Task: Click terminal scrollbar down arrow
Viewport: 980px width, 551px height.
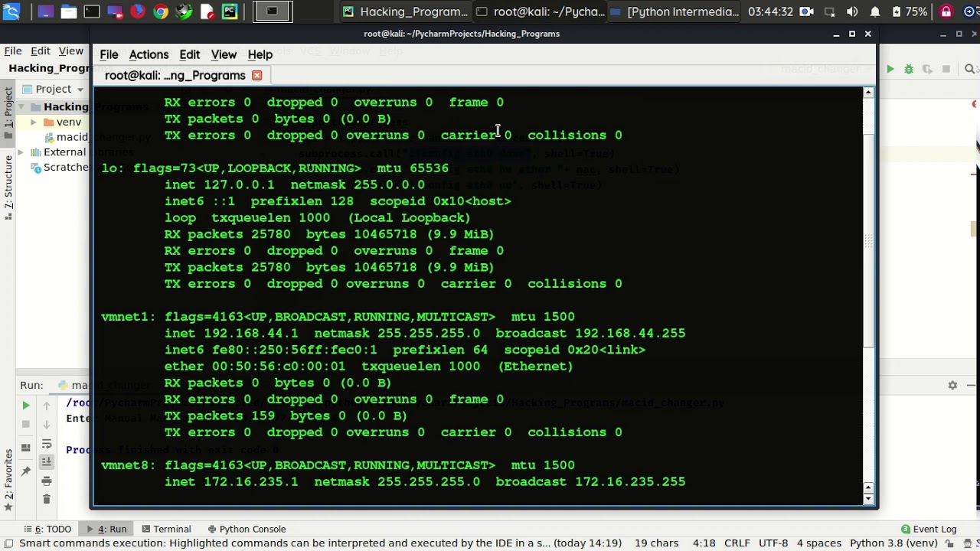Action: pos(868,499)
